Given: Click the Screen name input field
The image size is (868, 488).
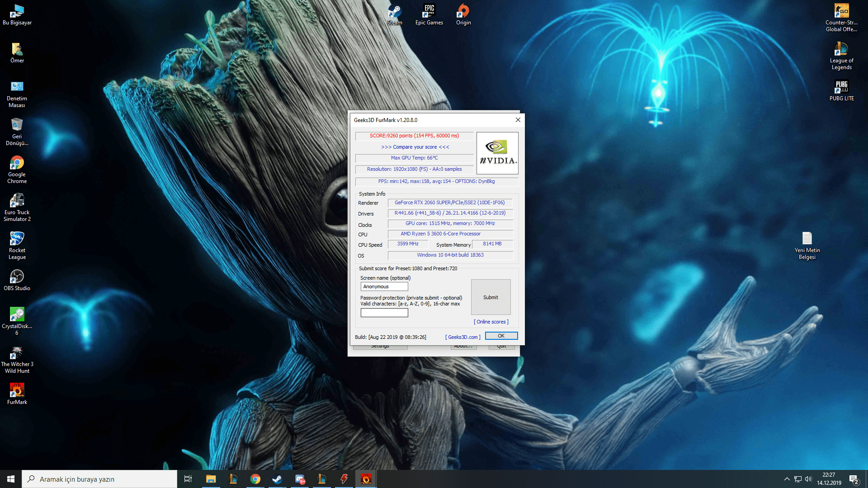Looking at the screenshot, I should pyautogui.click(x=384, y=286).
